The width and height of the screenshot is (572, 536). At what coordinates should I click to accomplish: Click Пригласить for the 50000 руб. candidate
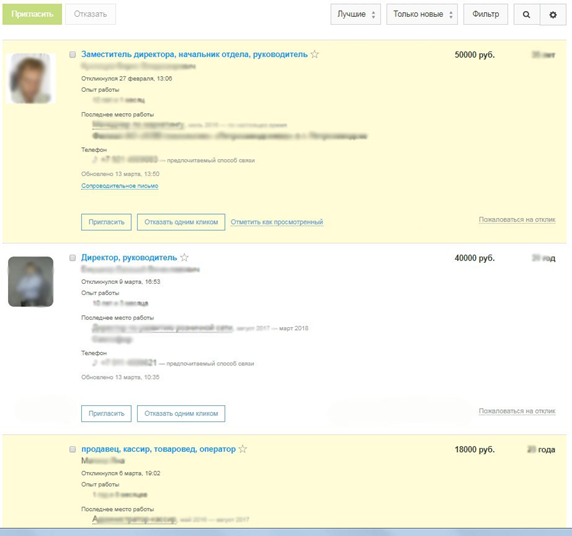click(106, 222)
